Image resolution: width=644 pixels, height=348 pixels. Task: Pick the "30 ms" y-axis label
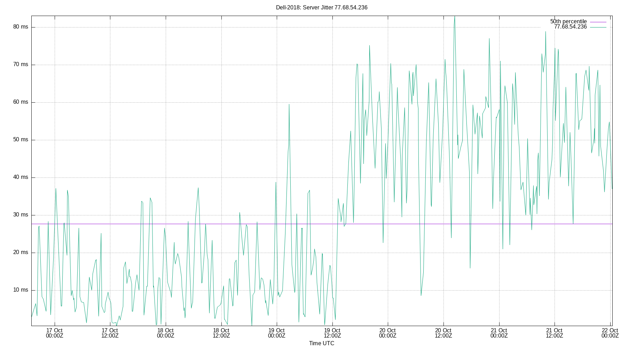(21, 215)
